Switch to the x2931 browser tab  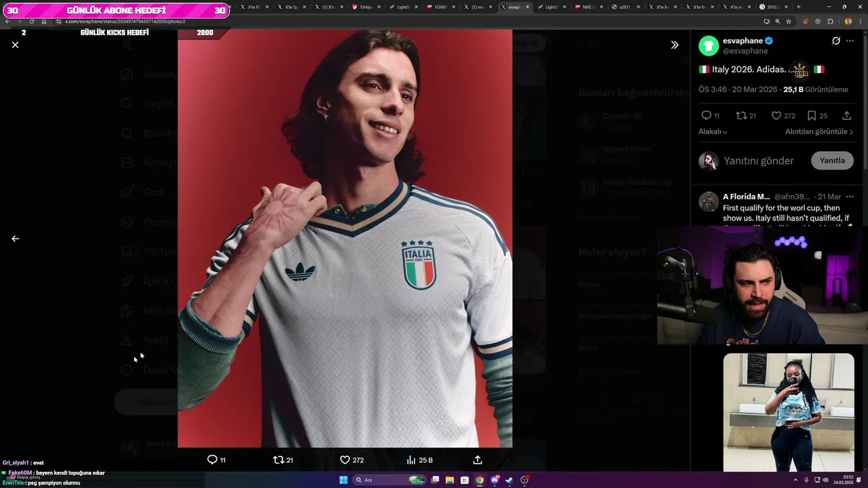point(625,7)
